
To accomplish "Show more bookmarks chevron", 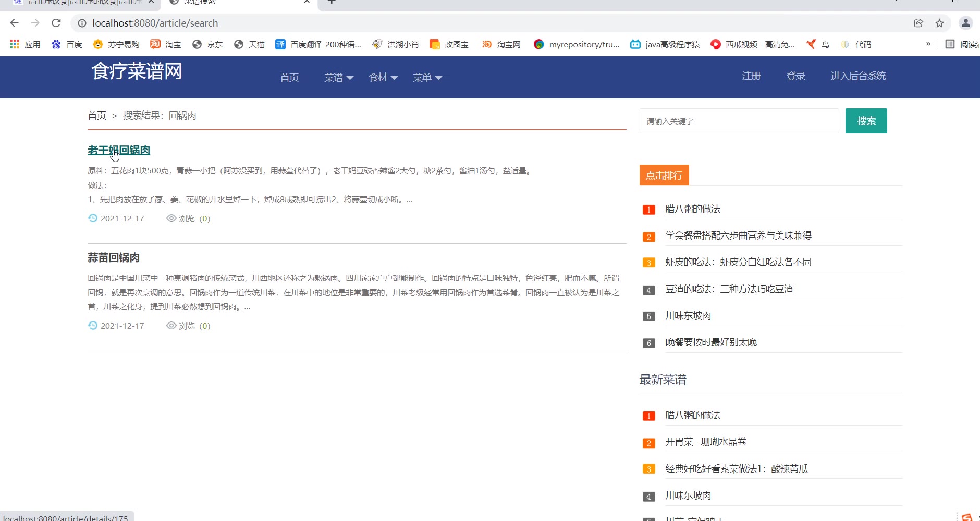I will pos(928,44).
